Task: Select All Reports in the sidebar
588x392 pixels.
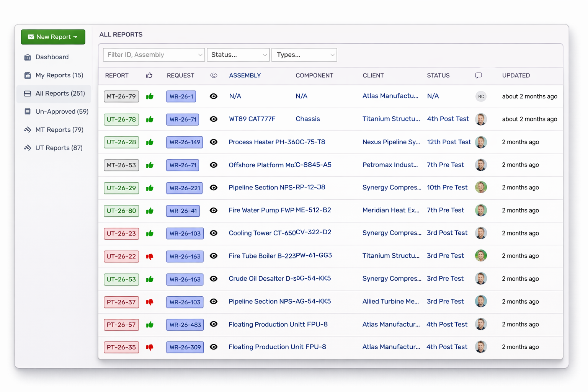Action: click(54, 93)
